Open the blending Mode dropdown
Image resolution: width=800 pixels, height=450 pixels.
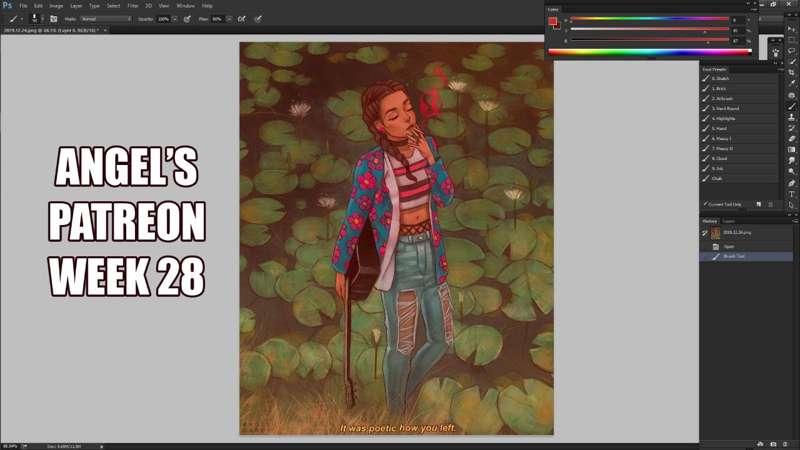[106, 19]
